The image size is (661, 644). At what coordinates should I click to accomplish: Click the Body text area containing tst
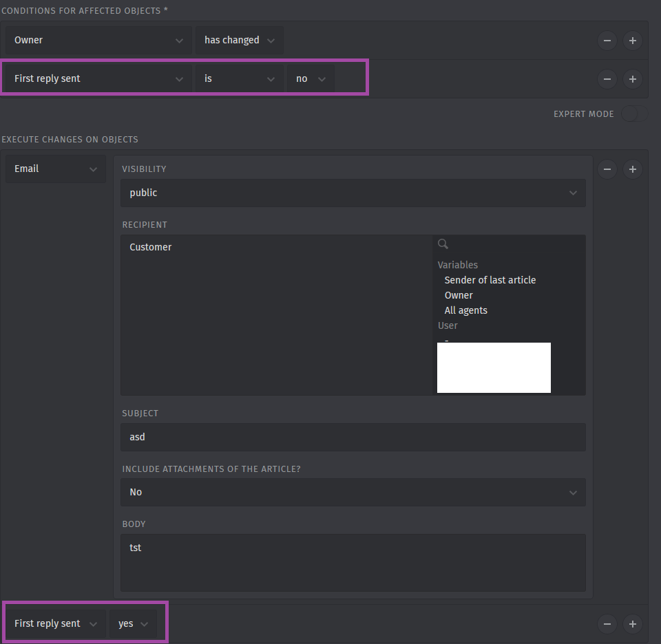click(x=353, y=563)
